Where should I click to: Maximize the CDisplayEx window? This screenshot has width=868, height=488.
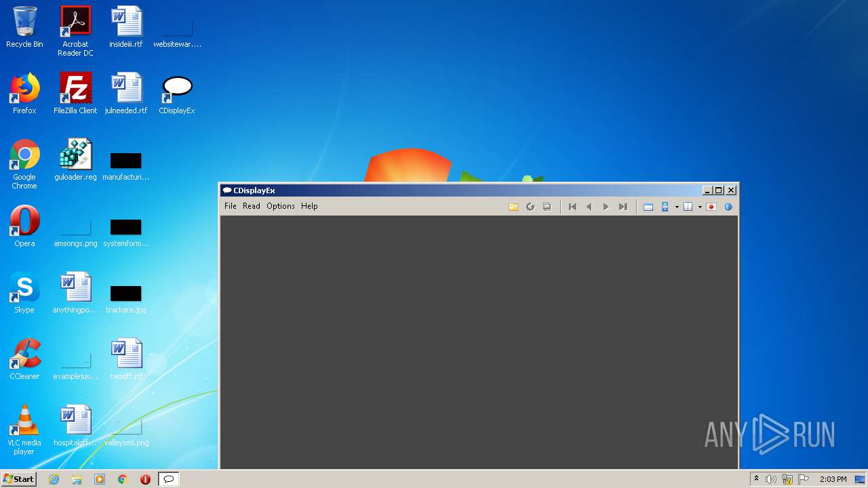pos(719,190)
